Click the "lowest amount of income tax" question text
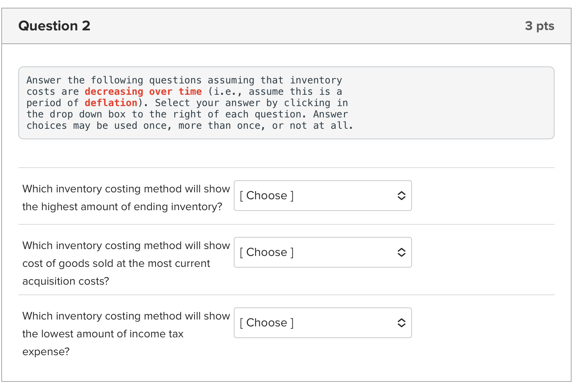This screenshot has width=587, height=392. [x=103, y=334]
